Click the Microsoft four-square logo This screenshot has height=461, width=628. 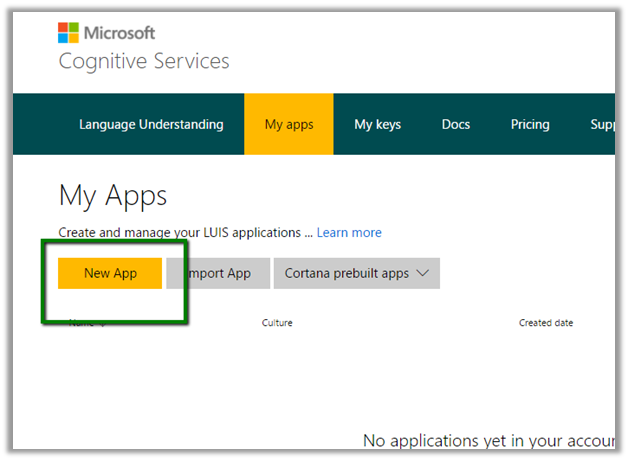(x=69, y=32)
